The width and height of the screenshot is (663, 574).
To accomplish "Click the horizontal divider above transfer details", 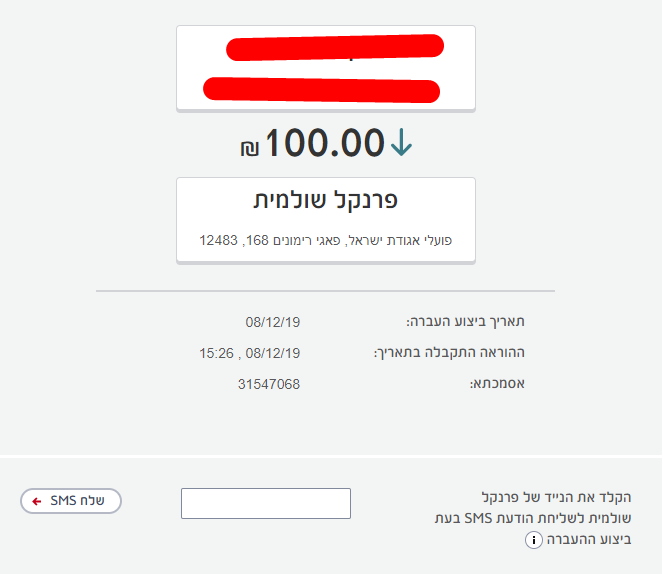I will coord(325,291).
